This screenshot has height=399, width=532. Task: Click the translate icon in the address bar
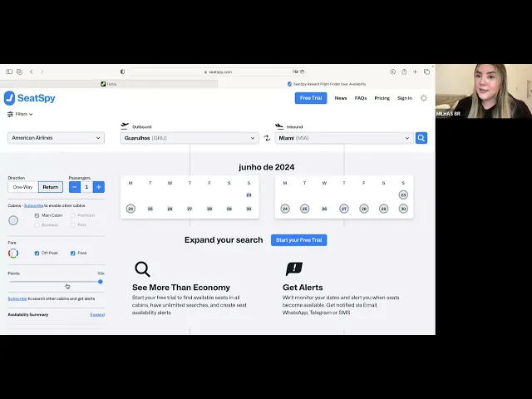click(x=295, y=71)
